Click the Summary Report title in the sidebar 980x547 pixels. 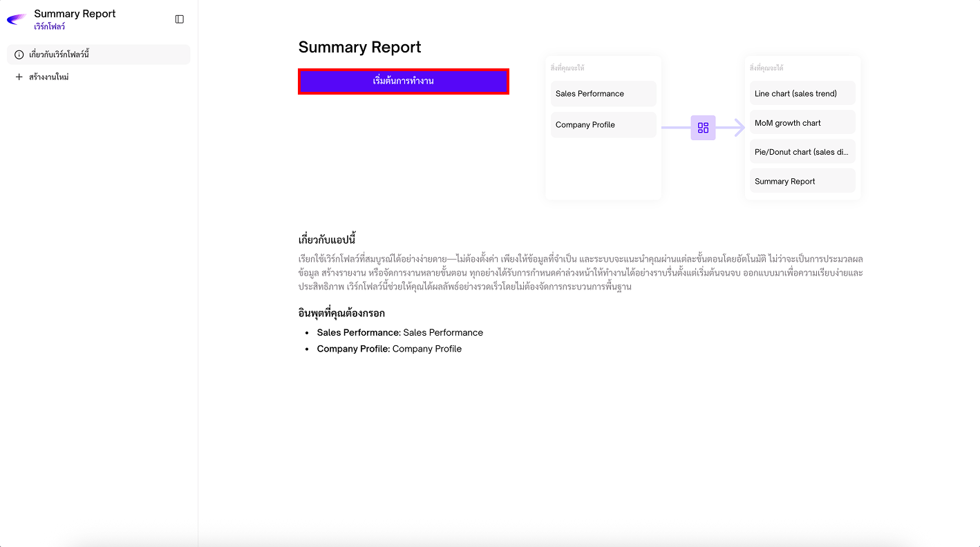75,14
